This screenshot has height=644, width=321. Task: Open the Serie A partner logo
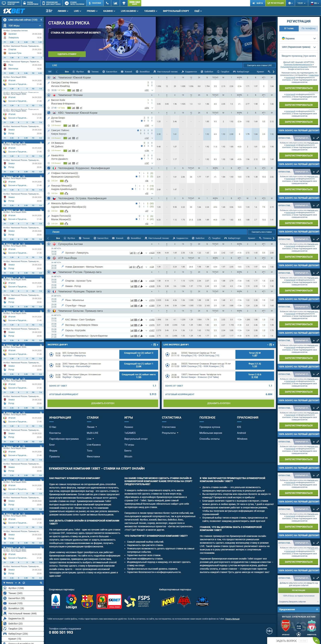click(56, 601)
